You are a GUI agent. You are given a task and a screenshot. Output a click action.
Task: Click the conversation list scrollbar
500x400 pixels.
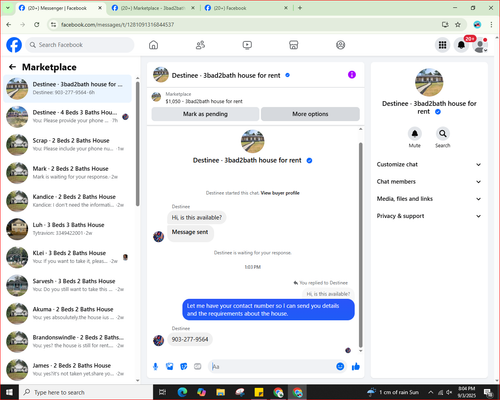[138, 143]
